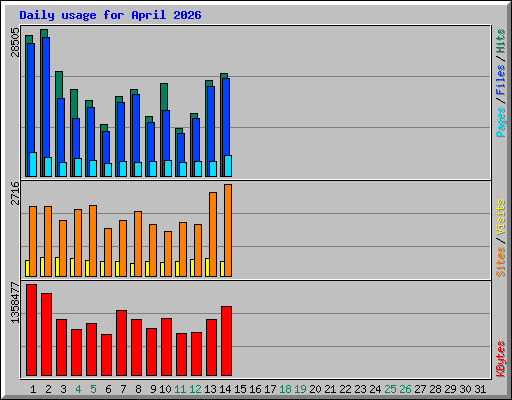This screenshot has width=512, height=400.
Task: Click day 2 on the x-axis
Action: click(48, 389)
